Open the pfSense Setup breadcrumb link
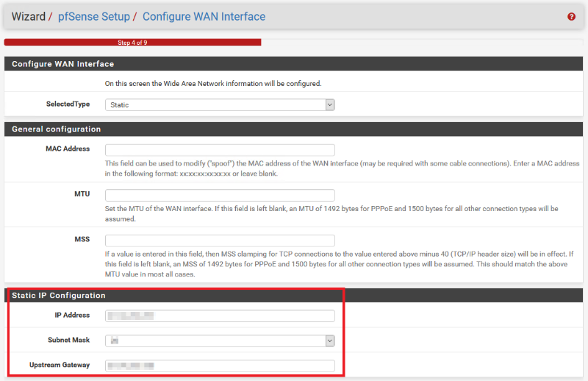Image resolution: width=588 pixels, height=381 pixels. (93, 16)
